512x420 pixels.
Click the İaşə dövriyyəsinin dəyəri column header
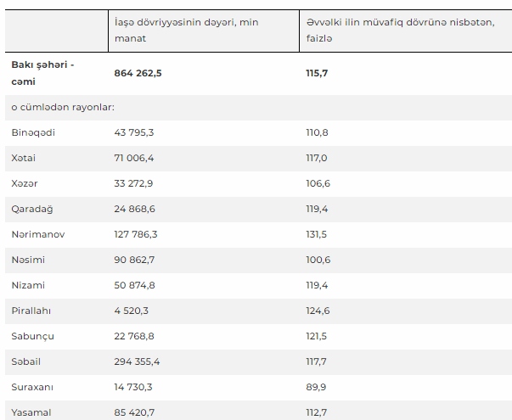pyautogui.click(x=187, y=31)
